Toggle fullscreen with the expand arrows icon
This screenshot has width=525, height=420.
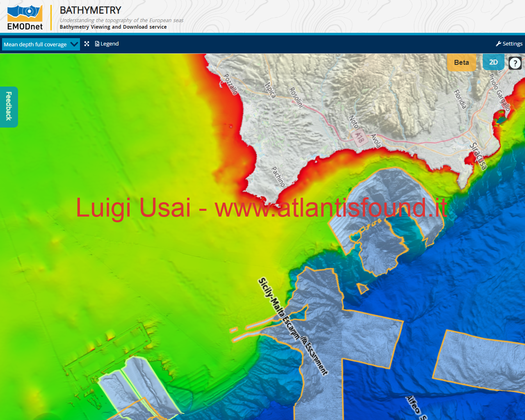point(87,44)
